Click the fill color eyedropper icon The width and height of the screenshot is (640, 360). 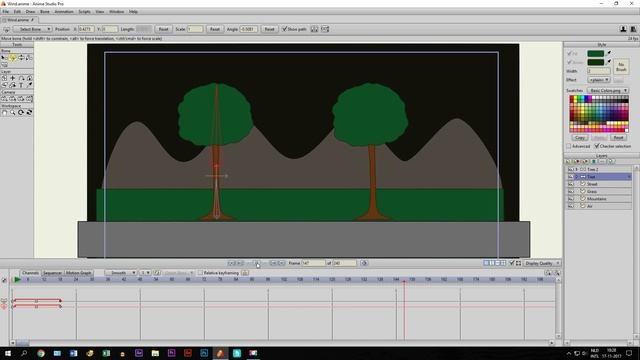coord(609,53)
